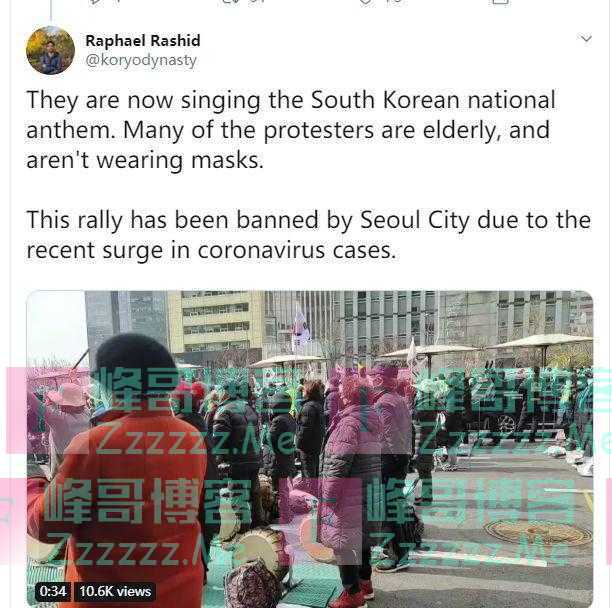The height and width of the screenshot is (608, 612).
Task: Click the 10.6K views label
Action: pos(115,591)
